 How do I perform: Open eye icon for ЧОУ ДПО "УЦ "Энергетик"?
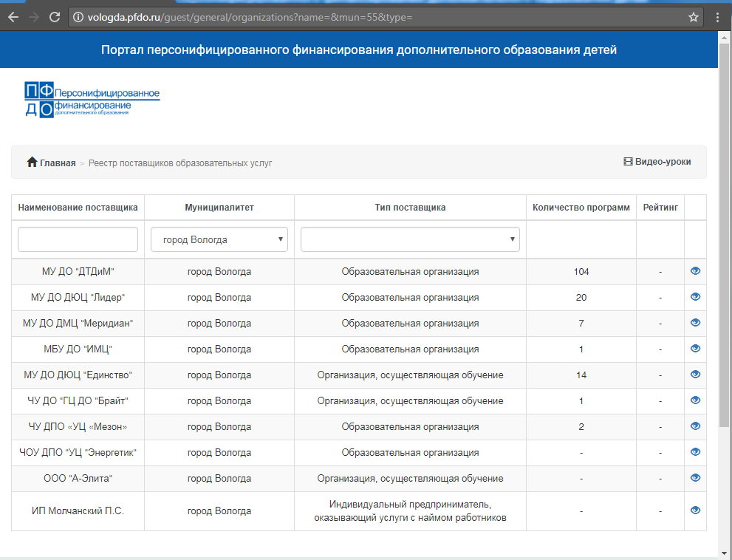click(x=695, y=451)
